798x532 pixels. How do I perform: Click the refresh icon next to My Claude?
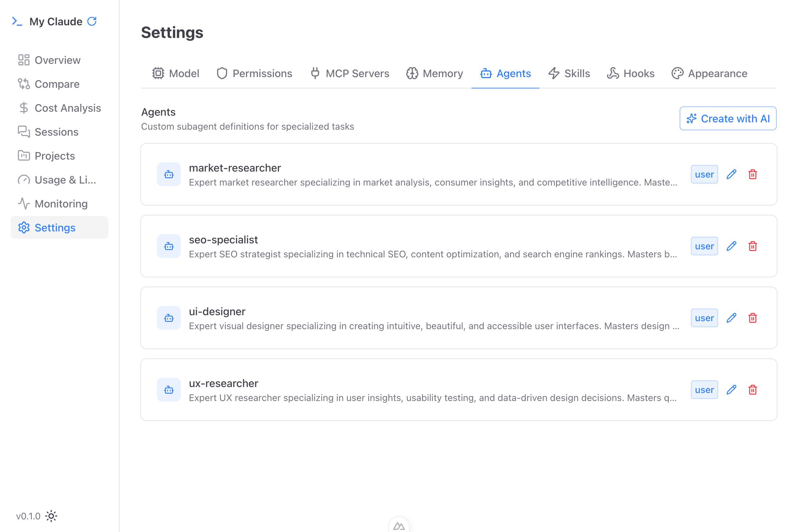pyautogui.click(x=92, y=21)
